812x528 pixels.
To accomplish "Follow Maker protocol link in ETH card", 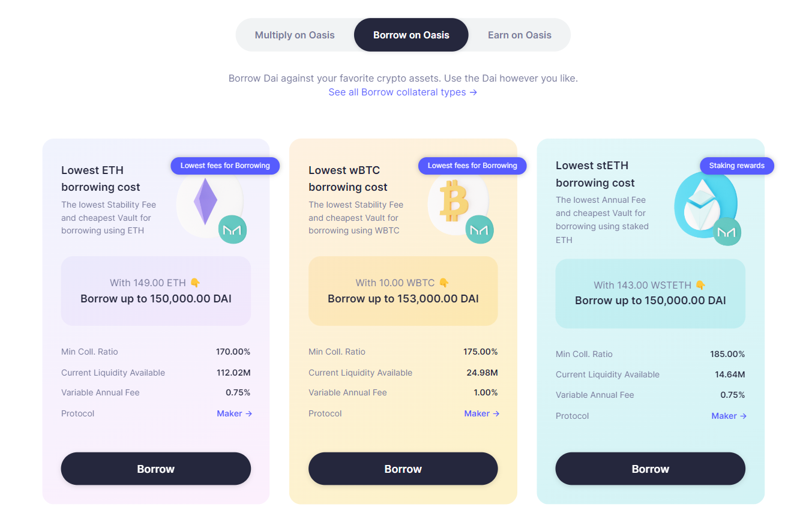I will [234, 413].
